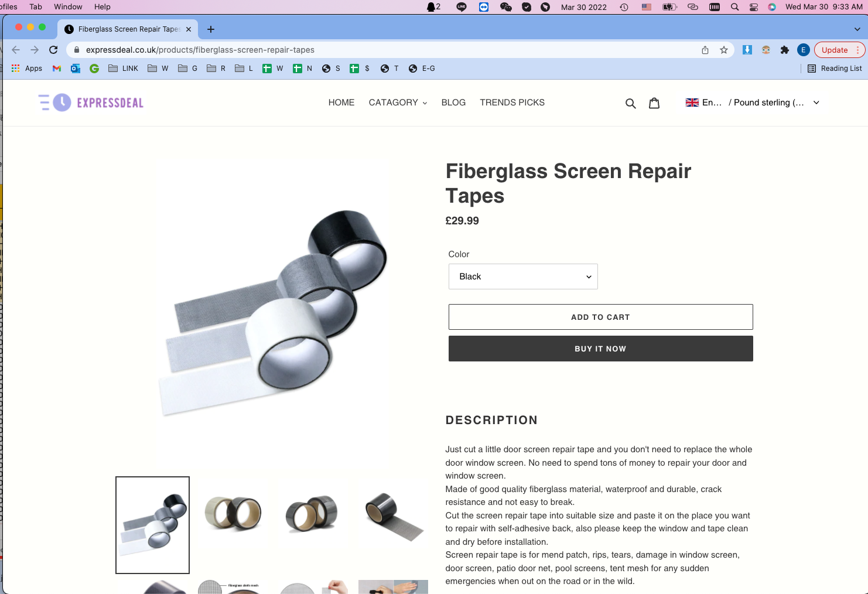Click the battery icon in menu bar

pos(669,7)
